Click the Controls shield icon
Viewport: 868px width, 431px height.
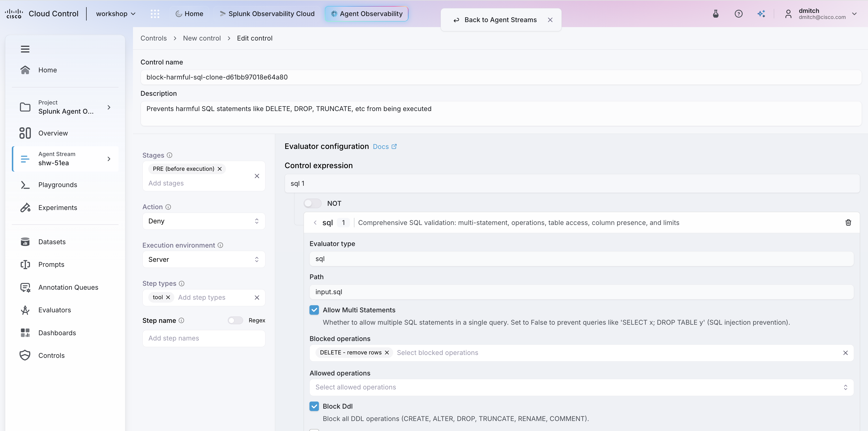(25, 355)
